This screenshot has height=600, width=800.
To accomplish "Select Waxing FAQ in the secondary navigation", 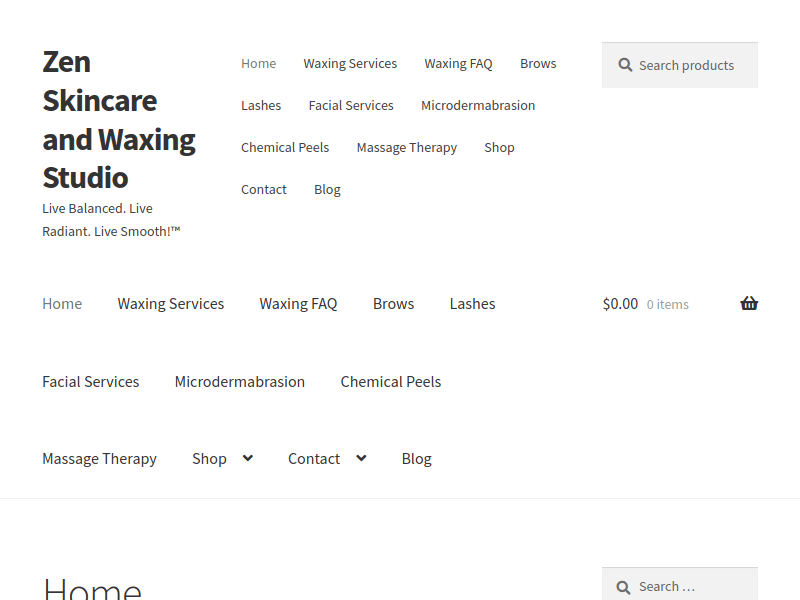I will pyautogui.click(x=298, y=303).
